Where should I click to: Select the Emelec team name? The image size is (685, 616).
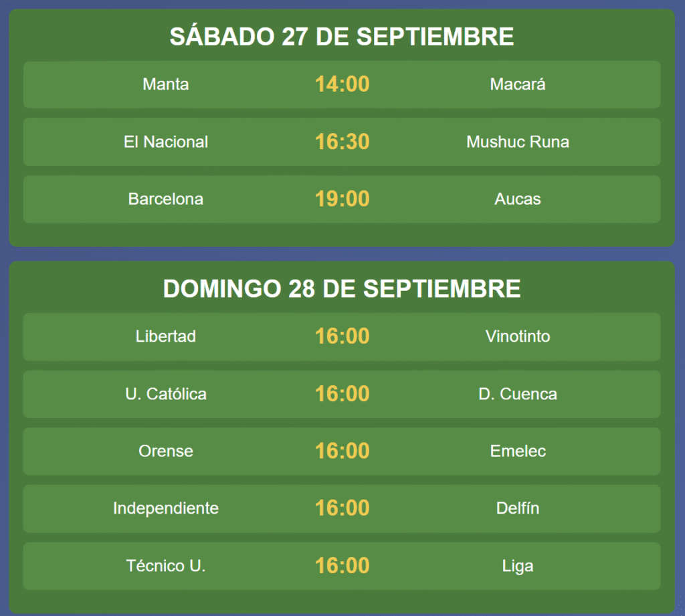pos(517,451)
